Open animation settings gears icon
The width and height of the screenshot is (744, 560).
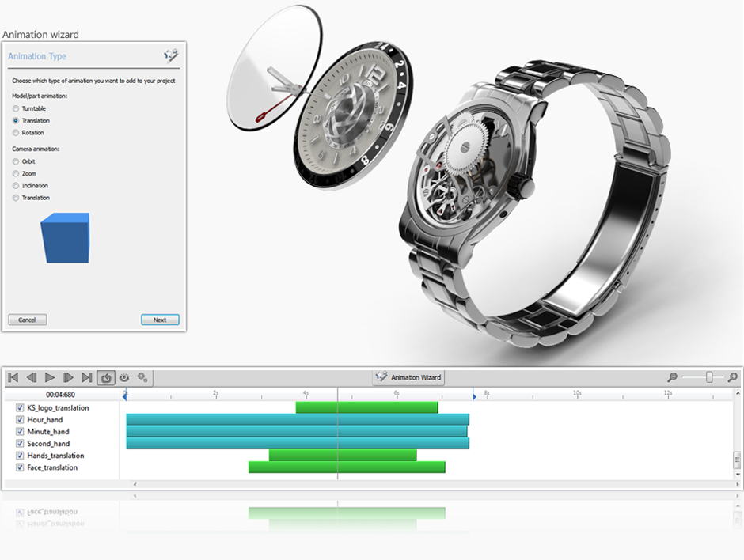[142, 377]
